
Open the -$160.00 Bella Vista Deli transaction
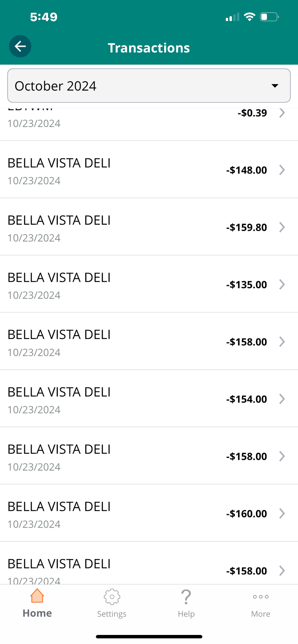(149, 513)
